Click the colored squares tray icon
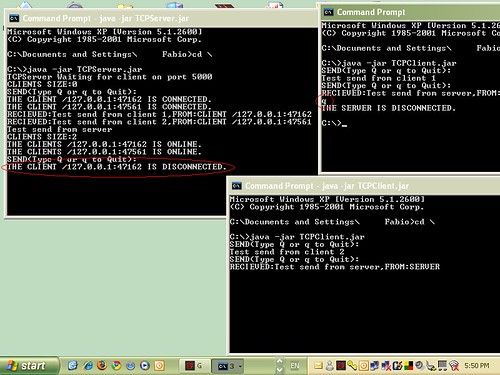The width and height of the screenshot is (500, 375). coord(409,366)
